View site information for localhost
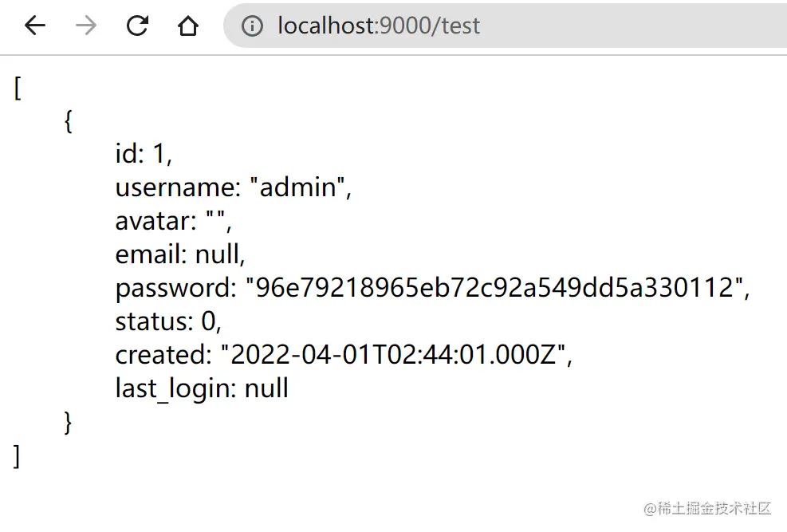The height and width of the screenshot is (532, 787). coord(252,26)
